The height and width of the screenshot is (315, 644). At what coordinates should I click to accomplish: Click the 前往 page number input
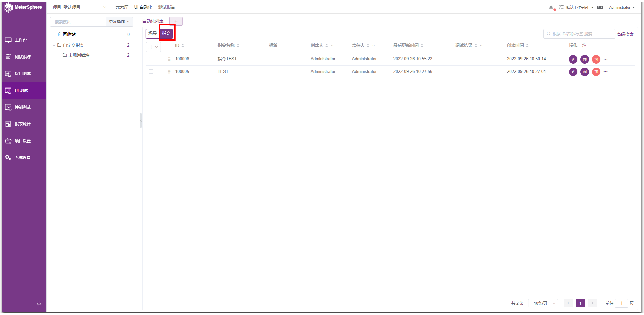click(621, 303)
